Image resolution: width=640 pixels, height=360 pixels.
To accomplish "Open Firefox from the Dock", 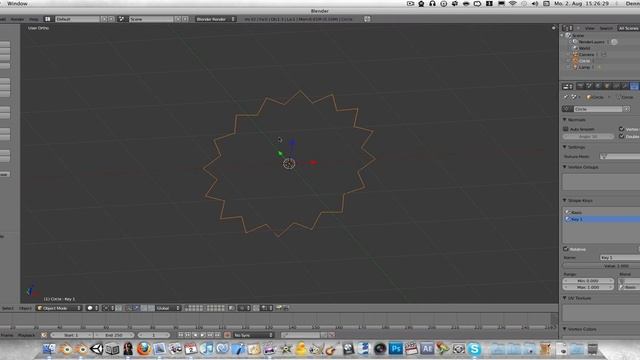I will (x=143, y=349).
